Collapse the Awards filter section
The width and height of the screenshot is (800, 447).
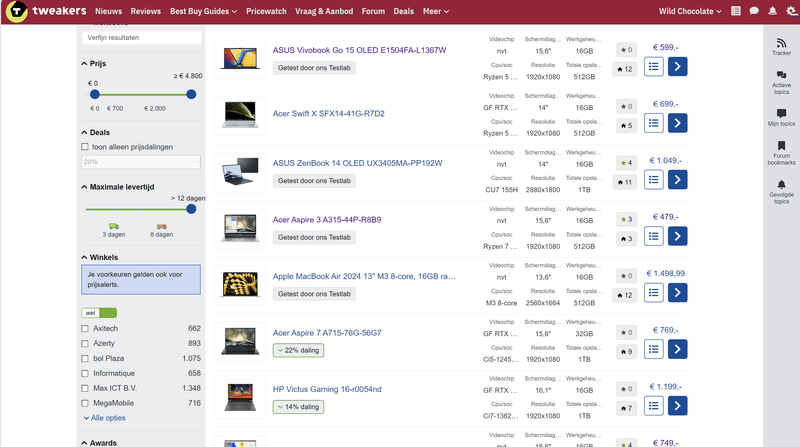(x=99, y=442)
